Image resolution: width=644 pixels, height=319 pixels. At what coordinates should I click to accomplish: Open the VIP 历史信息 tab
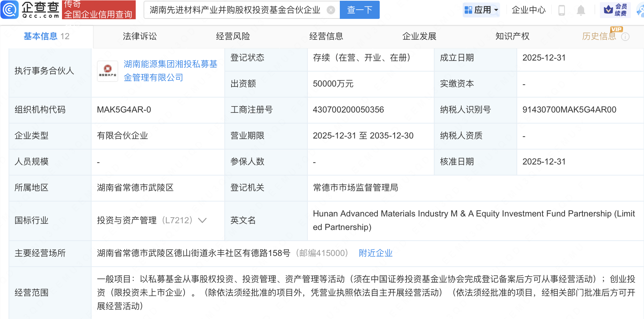tap(599, 36)
